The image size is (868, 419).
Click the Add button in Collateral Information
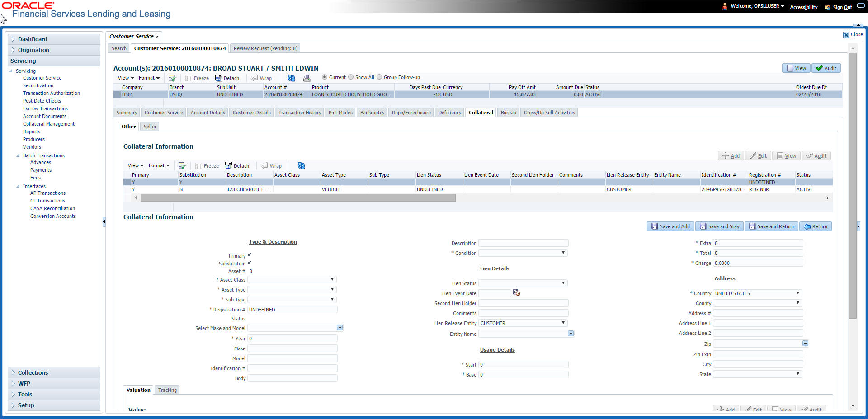pos(731,156)
